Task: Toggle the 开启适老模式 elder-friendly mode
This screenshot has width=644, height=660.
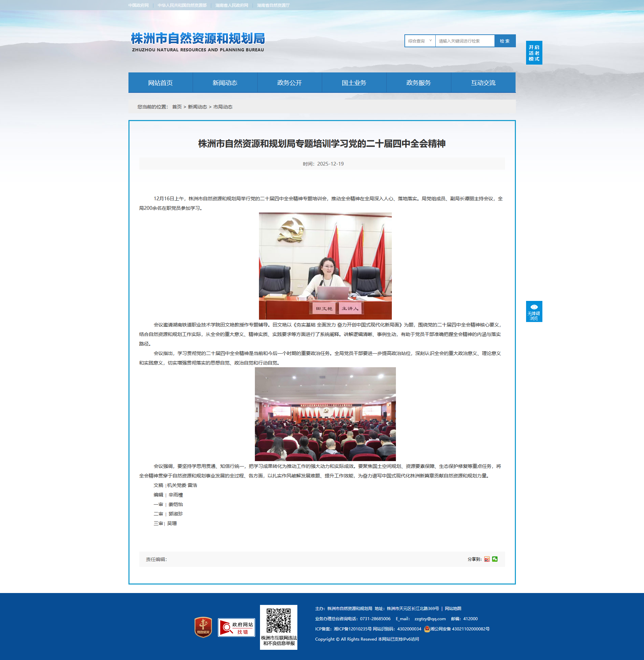Action: (x=534, y=53)
